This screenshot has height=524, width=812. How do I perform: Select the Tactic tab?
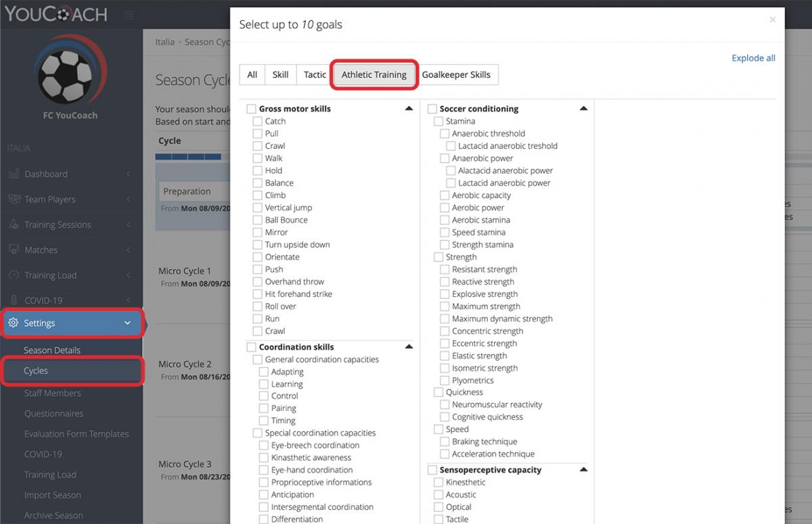click(x=315, y=74)
